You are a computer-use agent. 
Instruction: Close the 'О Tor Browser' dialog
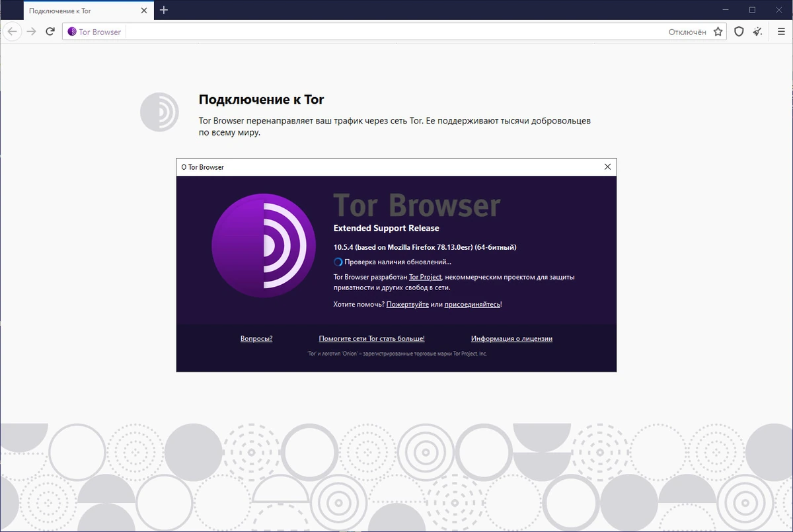click(607, 167)
